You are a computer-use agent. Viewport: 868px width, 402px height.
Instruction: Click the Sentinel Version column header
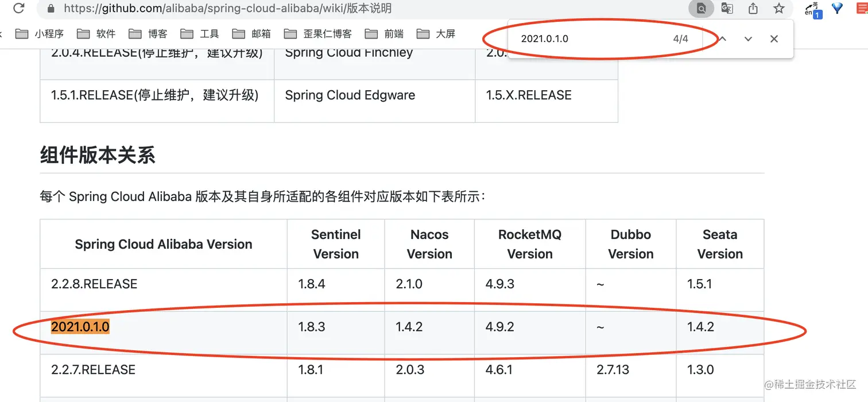click(336, 244)
